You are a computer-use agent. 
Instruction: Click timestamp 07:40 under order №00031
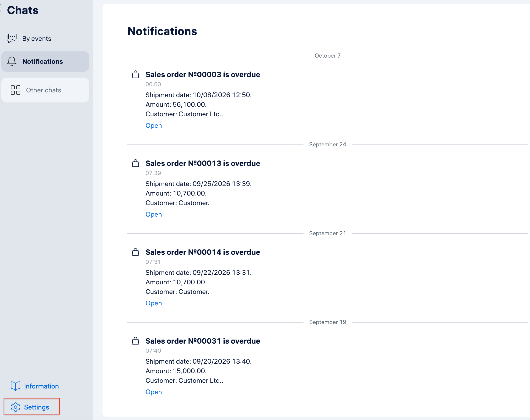click(x=153, y=351)
